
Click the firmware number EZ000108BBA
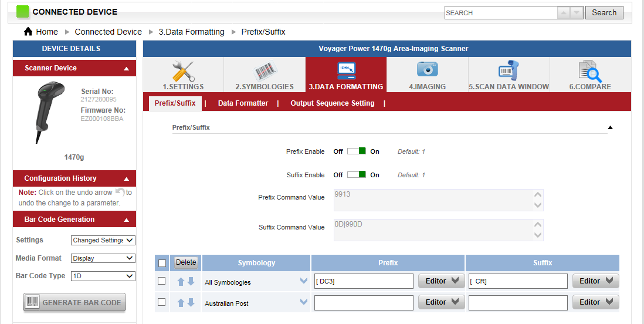coord(102,119)
